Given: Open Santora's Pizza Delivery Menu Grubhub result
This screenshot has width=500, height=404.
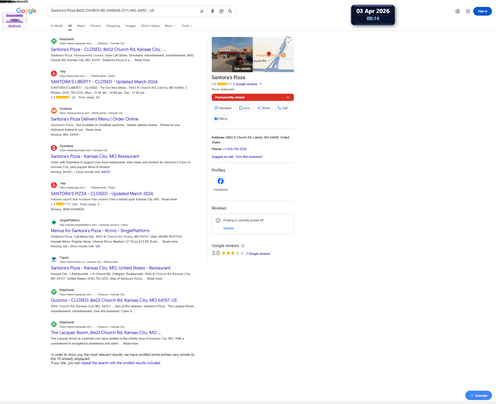Looking at the screenshot, I should click(x=94, y=119).
